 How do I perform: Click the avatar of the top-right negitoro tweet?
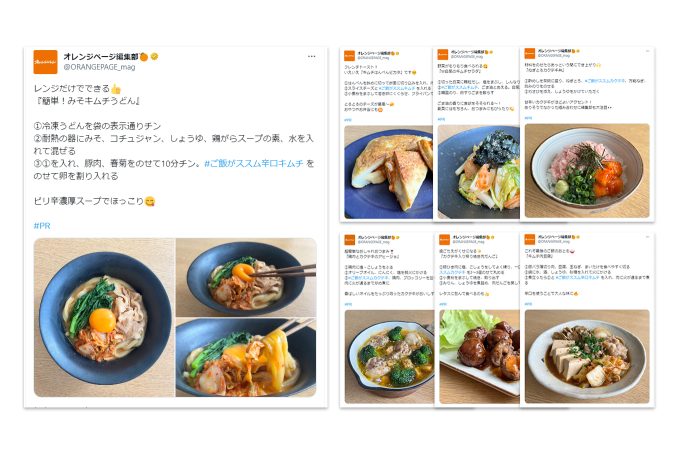(530, 53)
